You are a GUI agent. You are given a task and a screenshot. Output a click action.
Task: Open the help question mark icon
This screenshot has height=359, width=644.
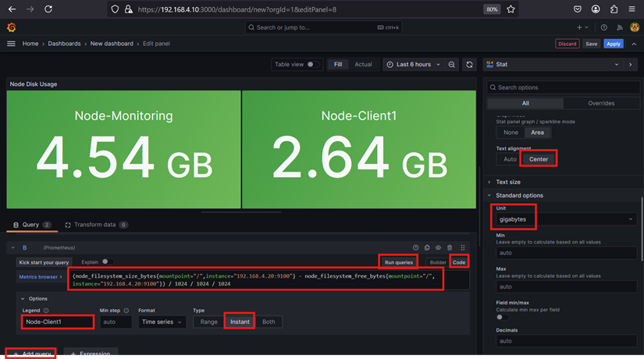[x=603, y=27]
